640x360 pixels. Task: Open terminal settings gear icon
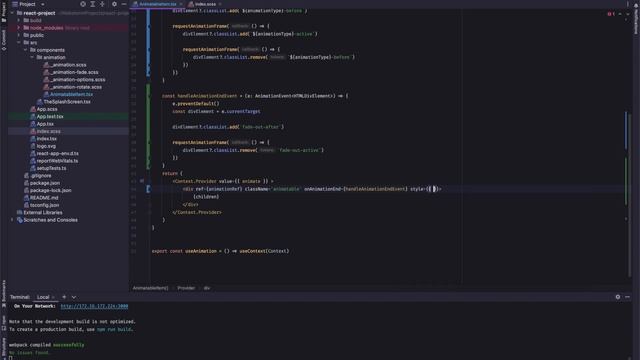(618, 297)
